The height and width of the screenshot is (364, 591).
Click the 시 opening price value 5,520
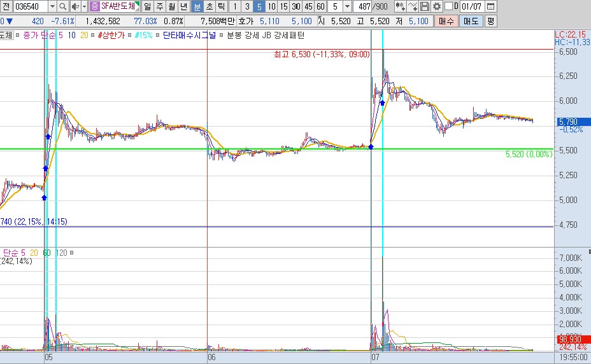(341, 21)
